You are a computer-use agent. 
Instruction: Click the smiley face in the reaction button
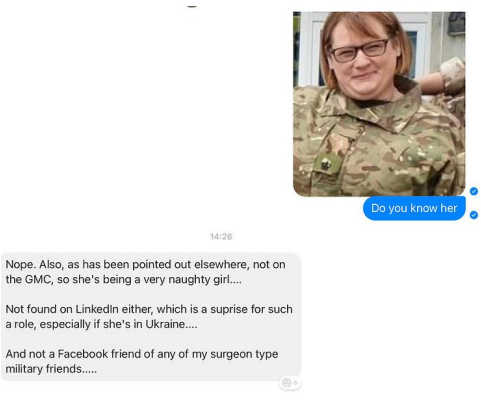click(286, 383)
